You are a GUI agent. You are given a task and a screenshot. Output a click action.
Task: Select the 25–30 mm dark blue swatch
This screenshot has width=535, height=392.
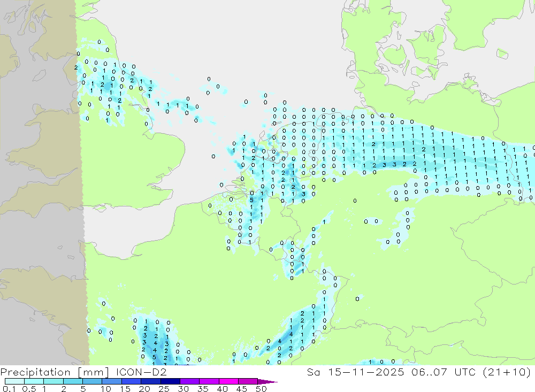click(x=170, y=381)
